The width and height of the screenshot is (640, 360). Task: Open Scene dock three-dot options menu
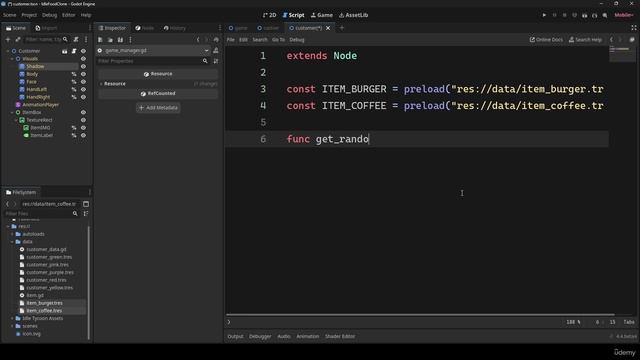coord(86,40)
